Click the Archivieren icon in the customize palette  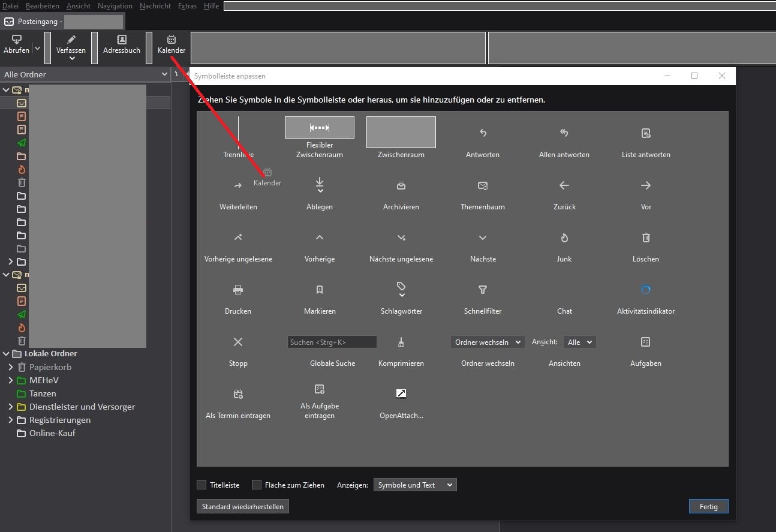[x=401, y=186]
